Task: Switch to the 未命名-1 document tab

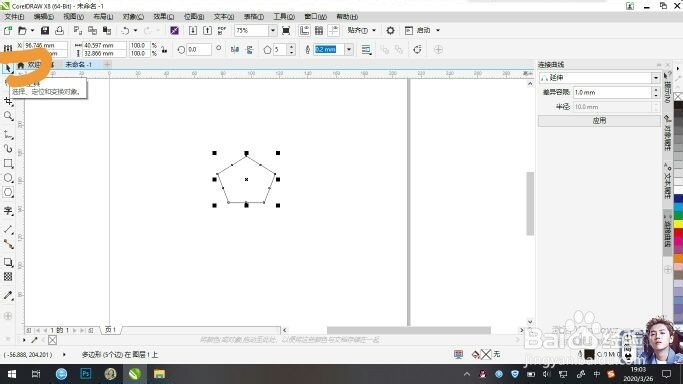Action: 78,64
